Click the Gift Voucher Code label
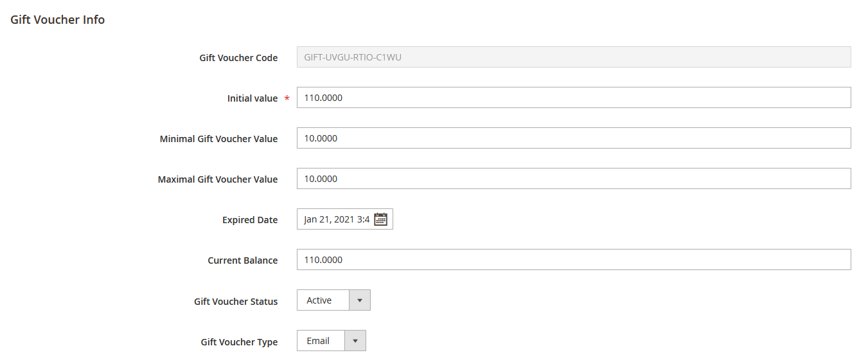The width and height of the screenshot is (868, 364). (x=238, y=58)
